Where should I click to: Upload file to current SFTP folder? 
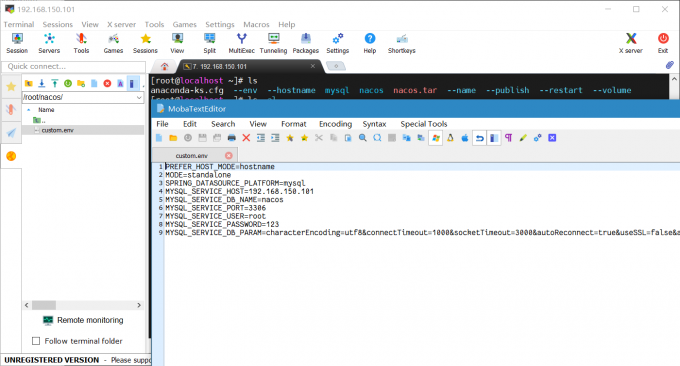pyautogui.click(x=55, y=83)
